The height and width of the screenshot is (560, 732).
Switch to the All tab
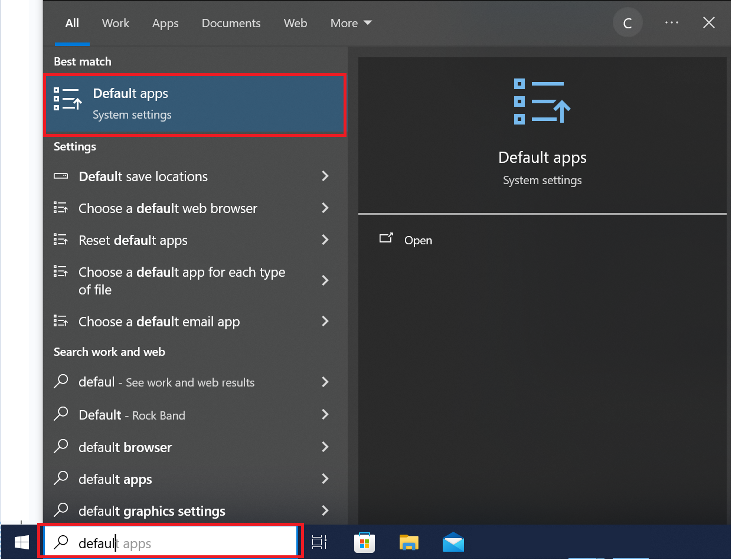[x=72, y=23]
